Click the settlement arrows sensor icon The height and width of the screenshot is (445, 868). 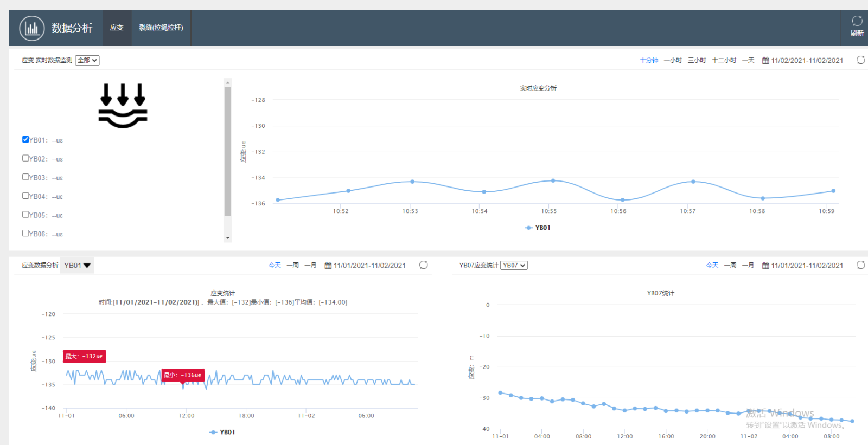pos(123,106)
